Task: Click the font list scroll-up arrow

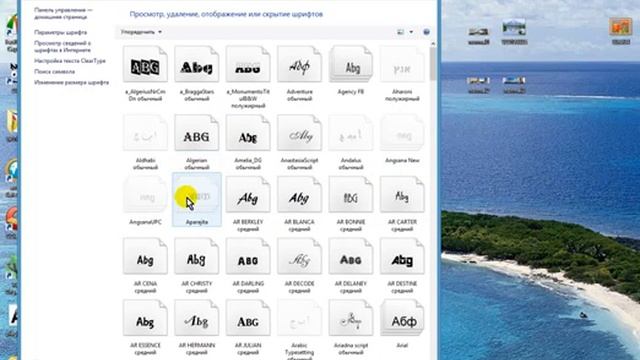Action: [x=433, y=43]
